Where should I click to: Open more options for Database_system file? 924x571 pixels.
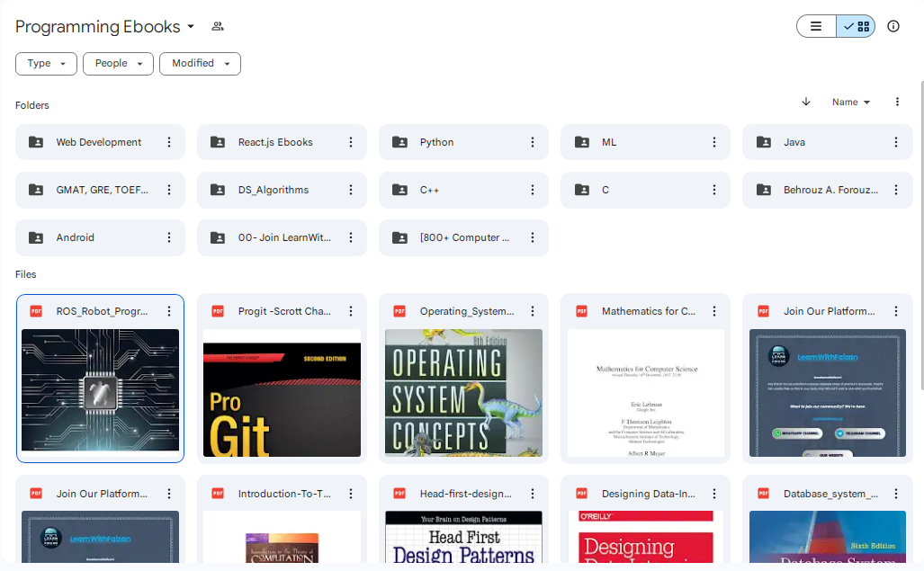pos(896,494)
